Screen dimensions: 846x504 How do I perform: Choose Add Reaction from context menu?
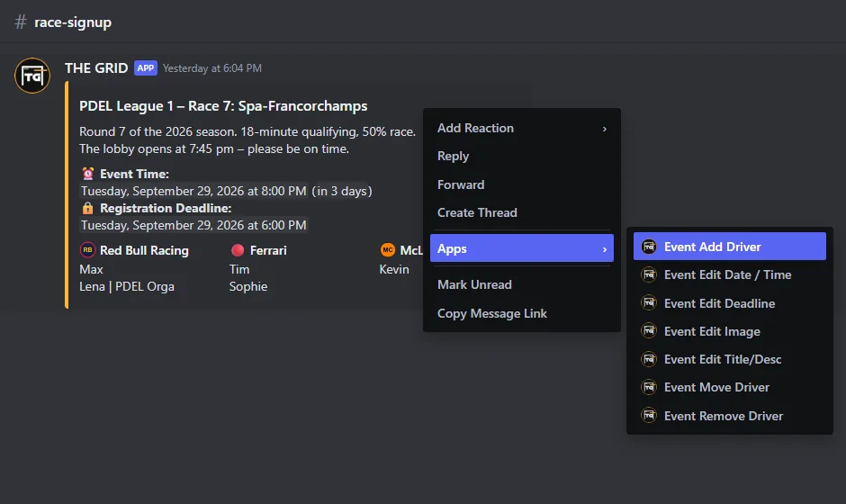click(x=522, y=129)
